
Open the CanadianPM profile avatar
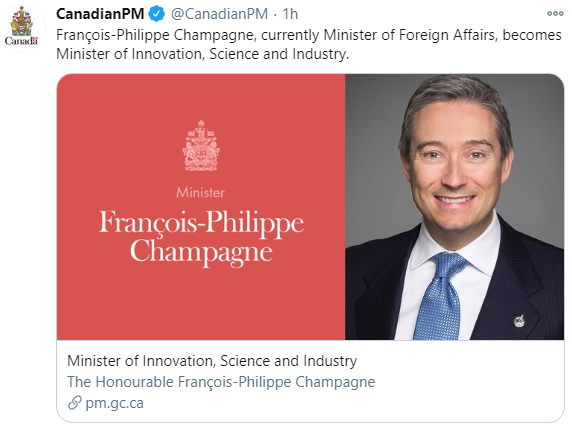point(22,26)
